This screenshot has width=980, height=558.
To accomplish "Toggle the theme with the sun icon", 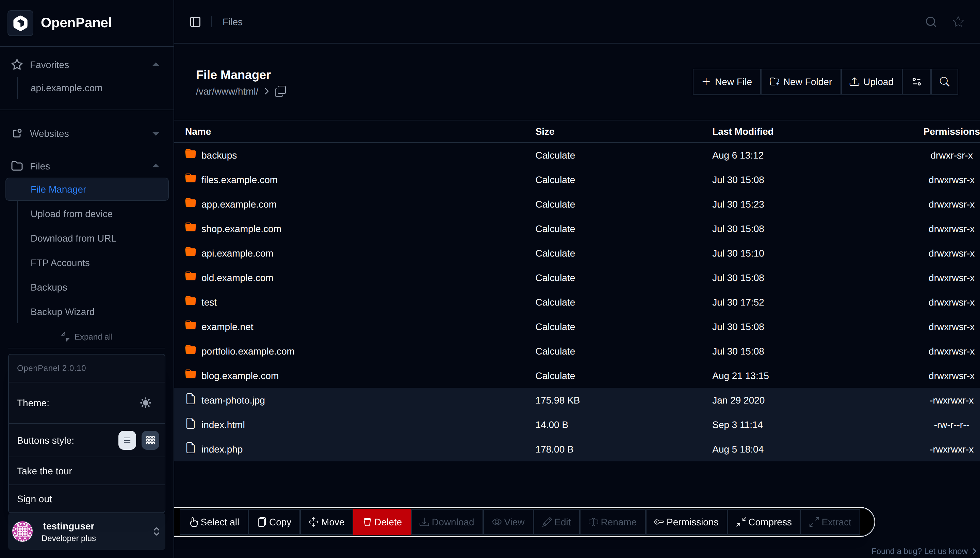I will click(145, 403).
